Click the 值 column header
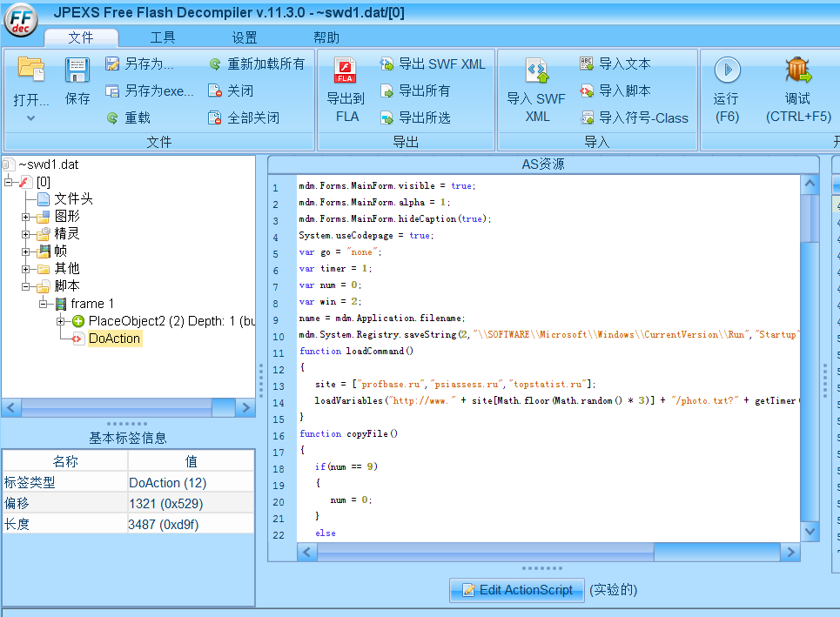 (x=191, y=461)
